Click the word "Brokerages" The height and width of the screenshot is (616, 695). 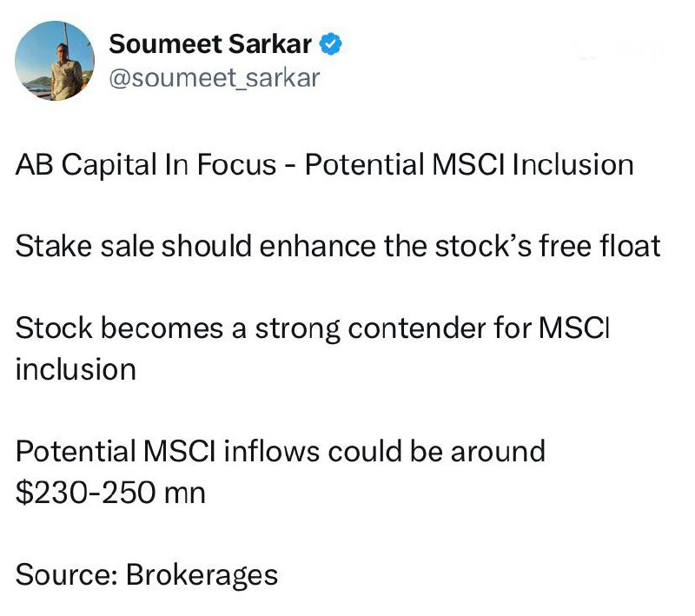(202, 574)
